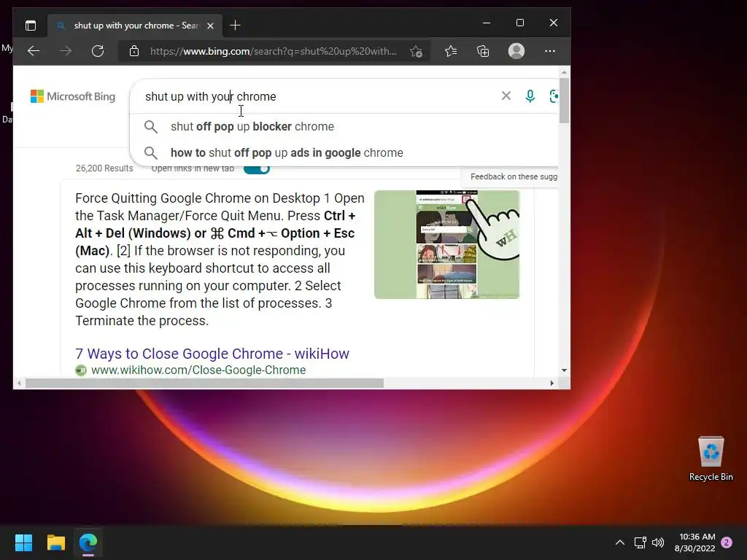This screenshot has width=747, height=560.
Task: Add this page to favorites star
Action: pos(416,51)
